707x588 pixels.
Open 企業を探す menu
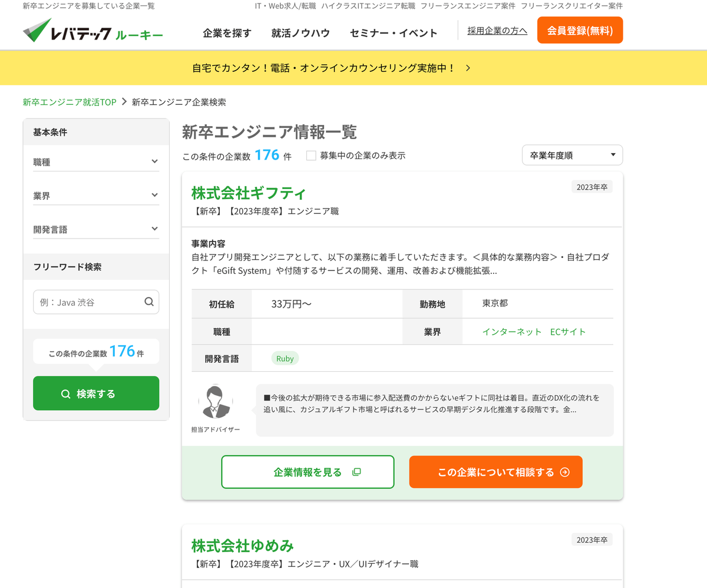click(x=227, y=33)
